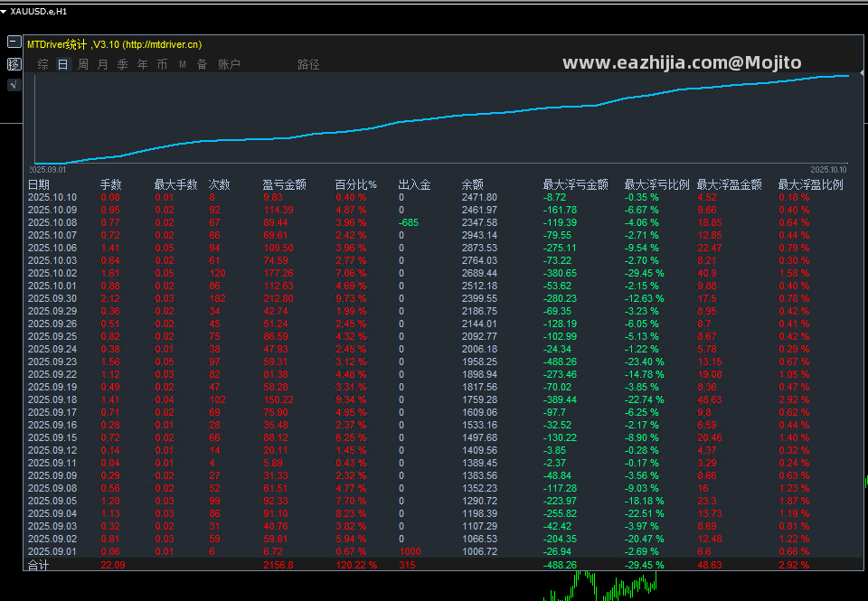The image size is (868, 601).
Task: Click the 百分比% column header
Action: (356, 184)
